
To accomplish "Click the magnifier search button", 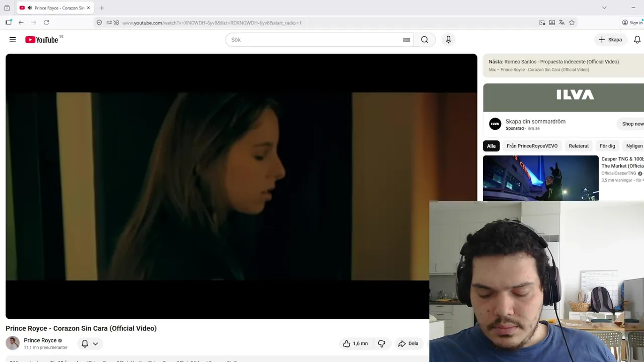I will [425, 40].
